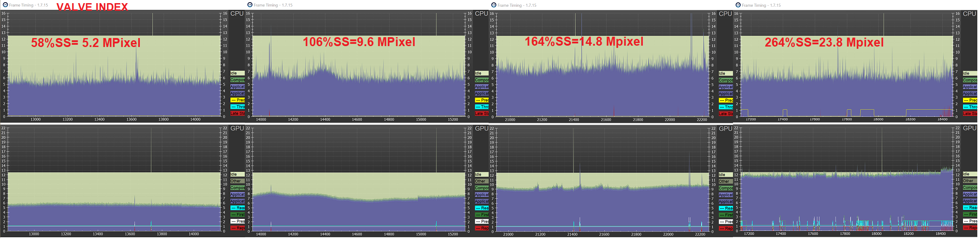Click the CPU label in the 58%SS window
The width and height of the screenshot is (980, 239).
(237, 13)
